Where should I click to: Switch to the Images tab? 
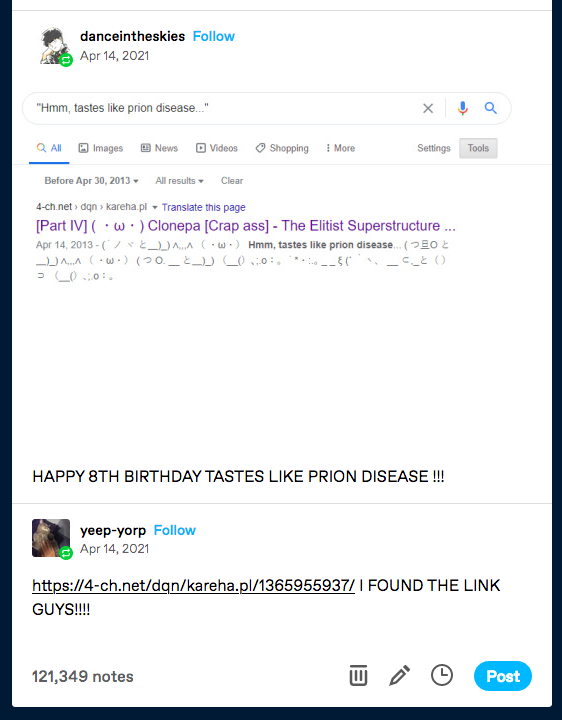pos(101,148)
